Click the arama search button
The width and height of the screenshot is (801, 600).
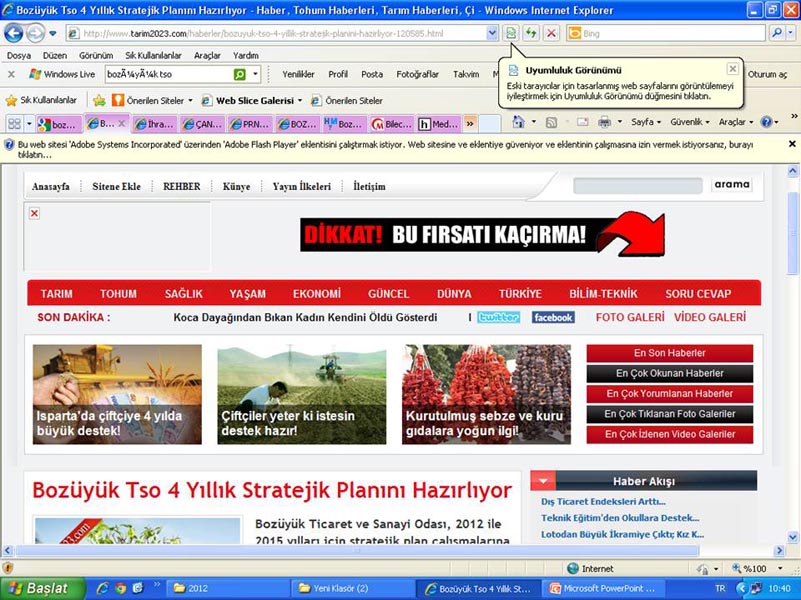pyautogui.click(x=732, y=184)
